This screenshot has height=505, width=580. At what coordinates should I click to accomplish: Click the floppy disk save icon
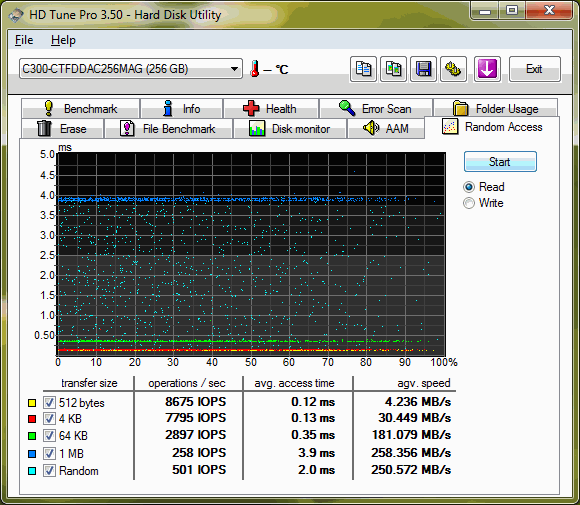coord(424,69)
